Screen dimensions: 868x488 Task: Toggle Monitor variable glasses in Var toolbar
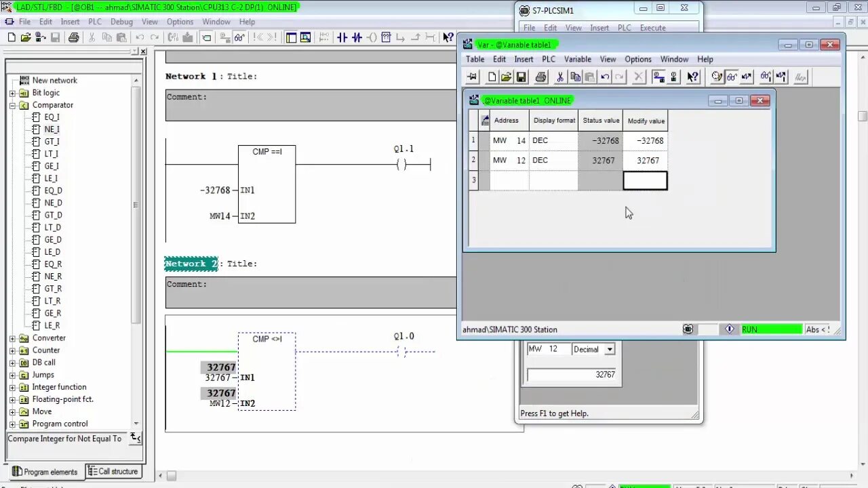coord(732,77)
